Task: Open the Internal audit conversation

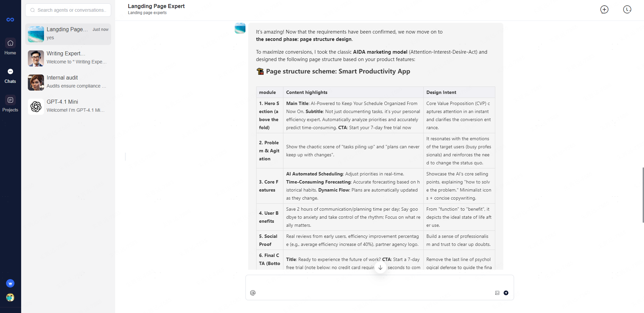Action: [x=68, y=82]
